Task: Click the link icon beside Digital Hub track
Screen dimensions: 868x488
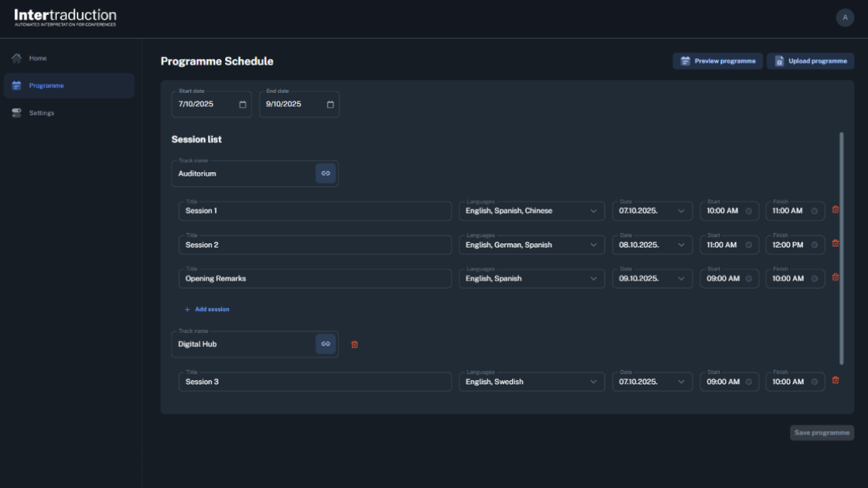Action: pos(325,344)
